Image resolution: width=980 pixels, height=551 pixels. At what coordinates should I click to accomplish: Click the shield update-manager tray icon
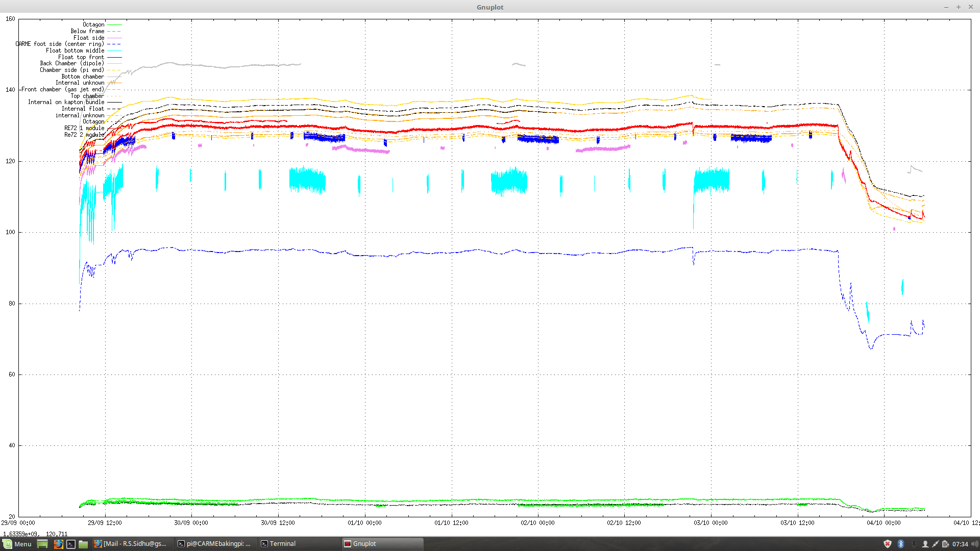pyautogui.click(x=887, y=544)
